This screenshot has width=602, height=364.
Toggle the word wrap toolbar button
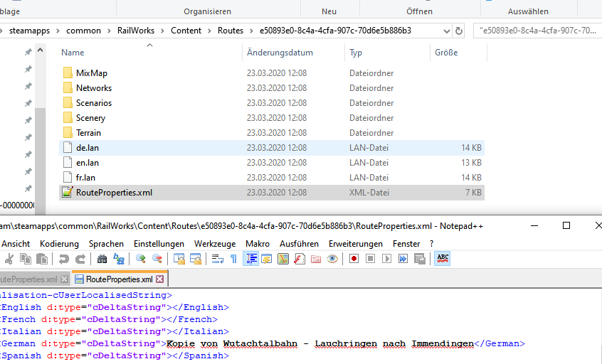pos(218,259)
